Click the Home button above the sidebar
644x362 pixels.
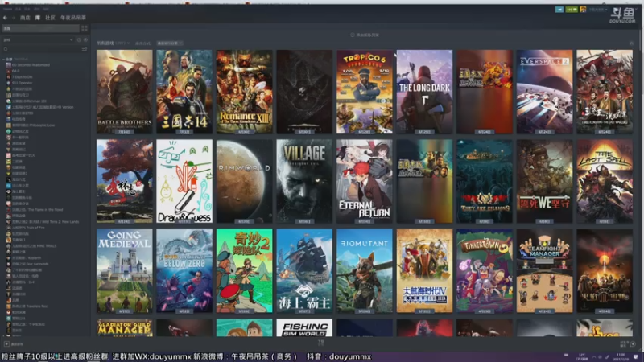41,28
